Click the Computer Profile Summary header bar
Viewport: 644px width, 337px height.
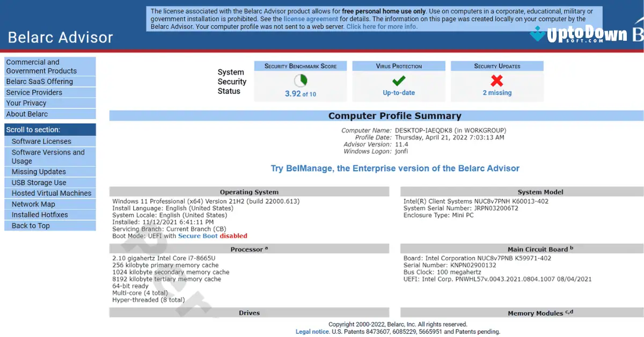(396, 115)
